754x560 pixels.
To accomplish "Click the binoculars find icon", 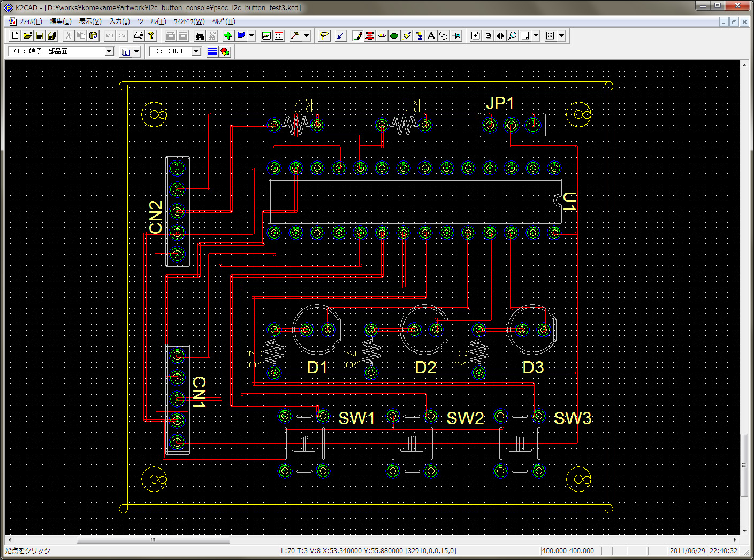I will coord(200,36).
